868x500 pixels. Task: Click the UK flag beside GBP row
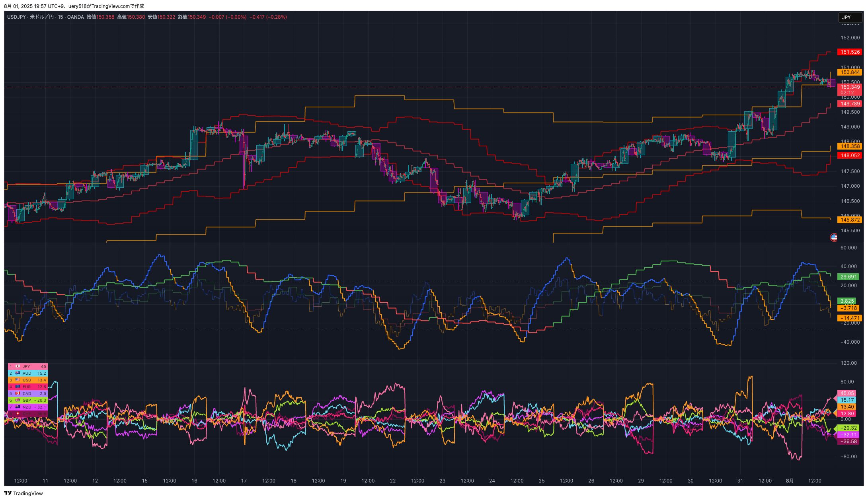tap(18, 400)
